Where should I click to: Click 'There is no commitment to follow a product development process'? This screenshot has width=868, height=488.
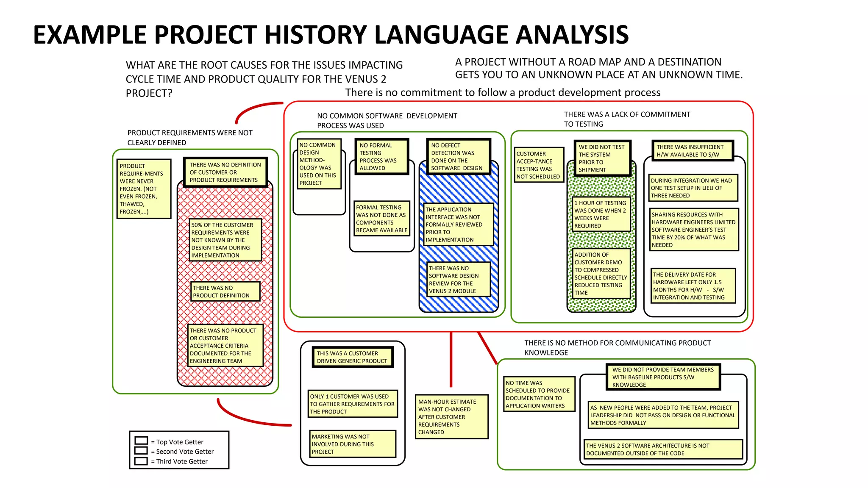503,93
